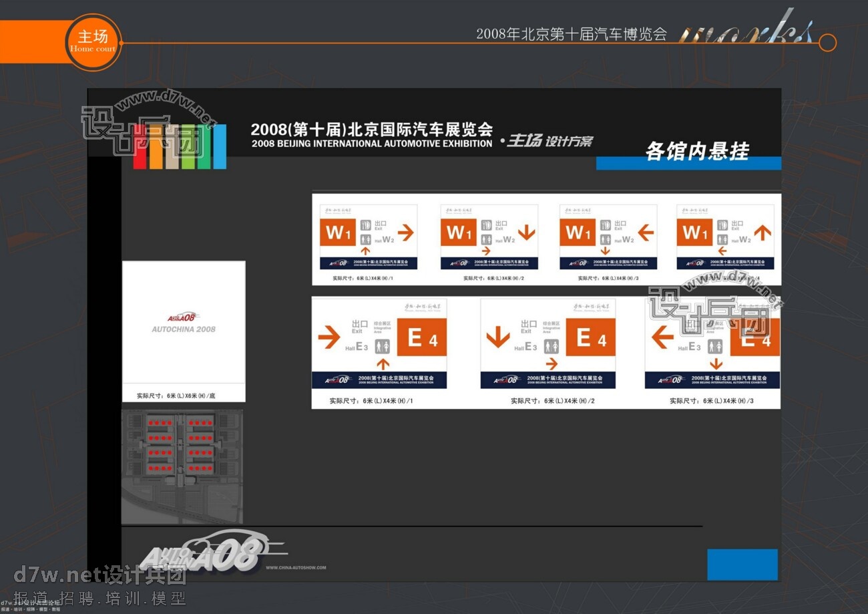Screen dimensions: 868x614
Task: Click the E4 caption 6米(L)X4米(H)/2
Action: coord(553,401)
